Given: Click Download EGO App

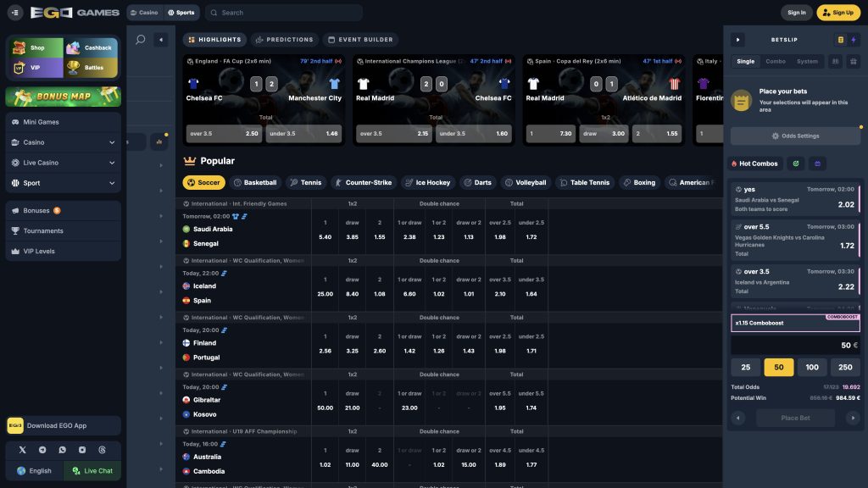Looking at the screenshot, I should (63, 425).
